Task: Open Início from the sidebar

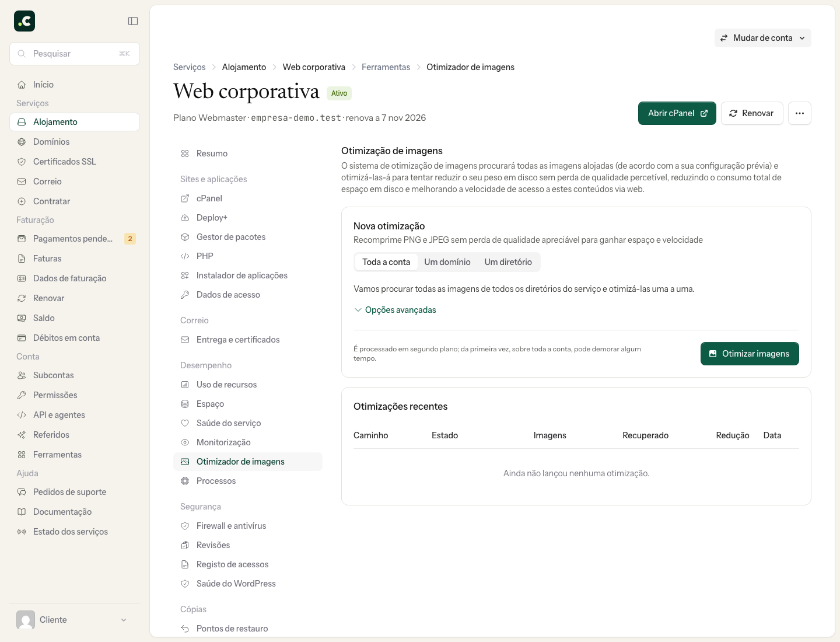Action: pos(75,85)
